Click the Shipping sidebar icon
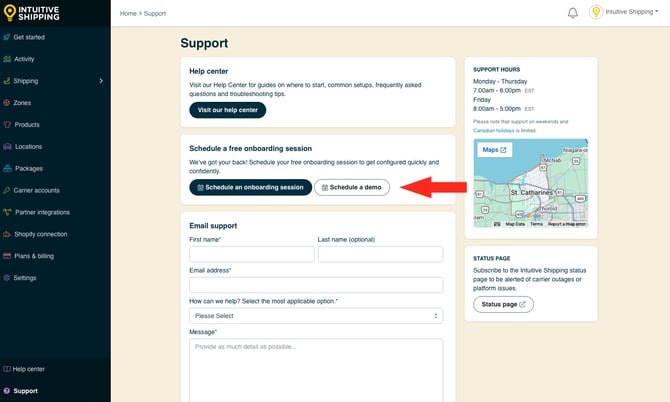Screen dimensions: 670x402 (6, 81)
